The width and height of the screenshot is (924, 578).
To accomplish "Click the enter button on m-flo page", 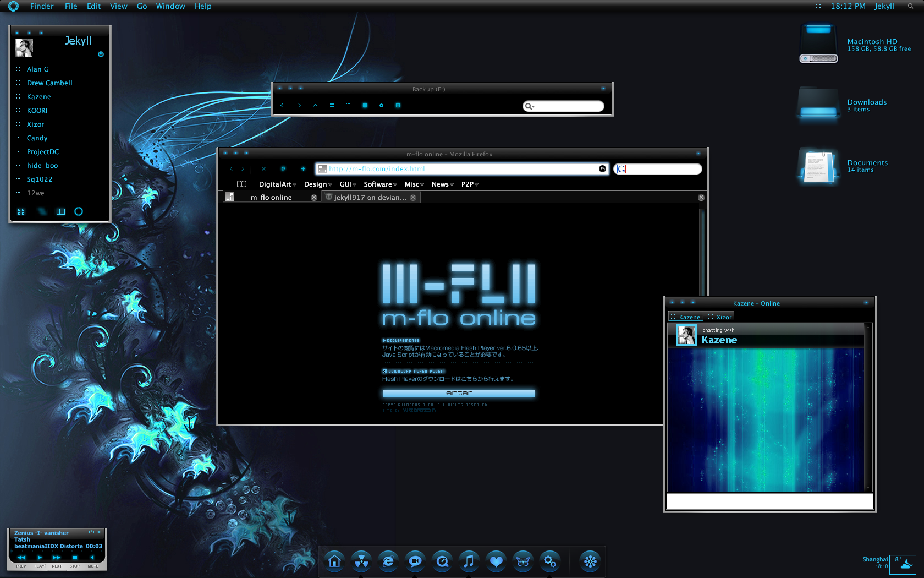I will 459,393.
